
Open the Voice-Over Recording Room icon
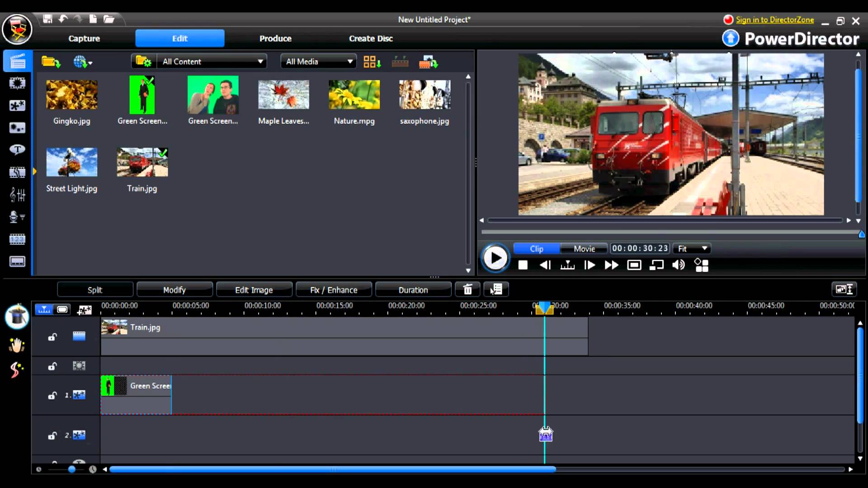click(x=17, y=217)
